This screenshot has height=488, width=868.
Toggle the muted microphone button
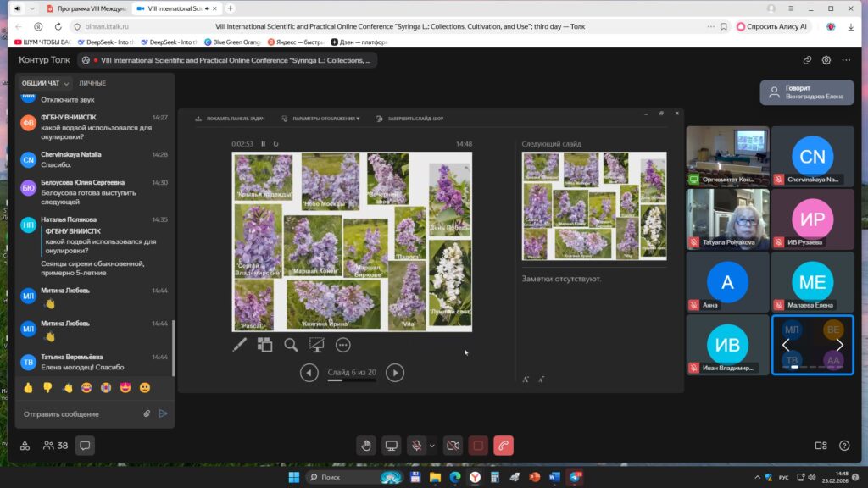(x=416, y=446)
